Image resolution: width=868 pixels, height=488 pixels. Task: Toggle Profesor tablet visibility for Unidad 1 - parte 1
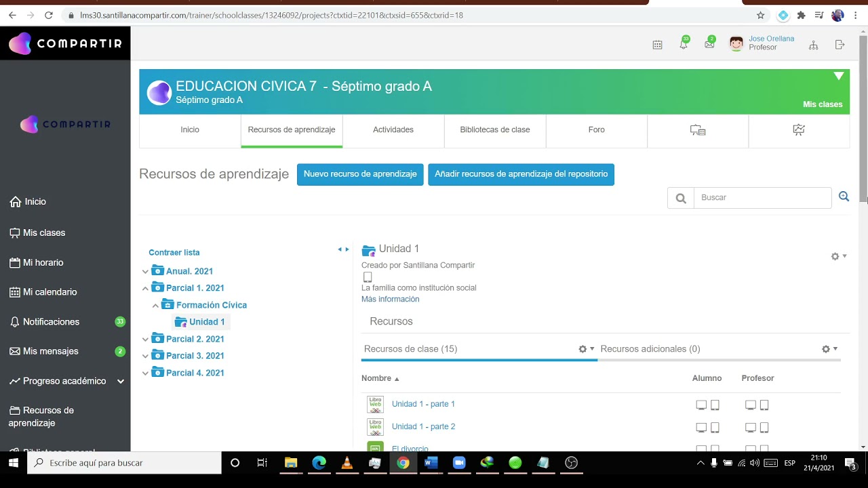click(x=764, y=405)
